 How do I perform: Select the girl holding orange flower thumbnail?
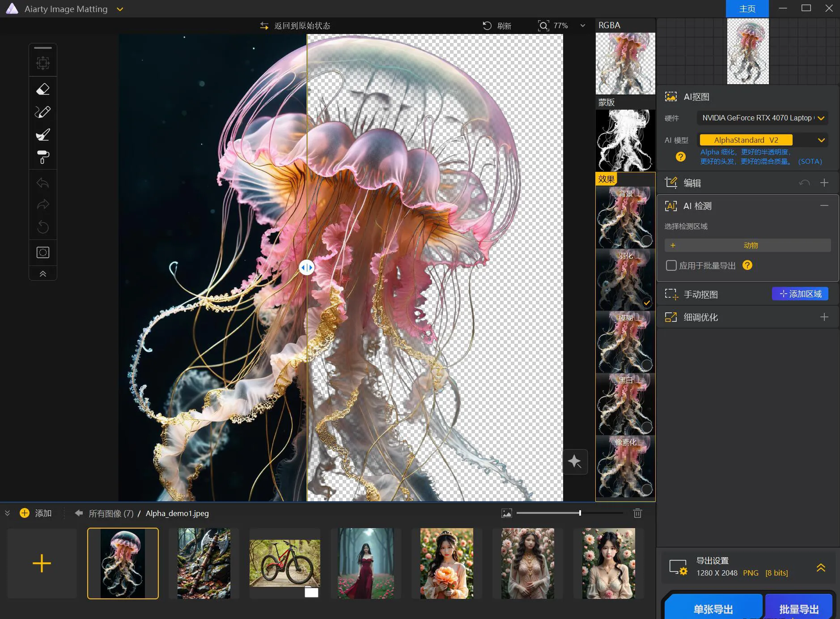coord(447,563)
